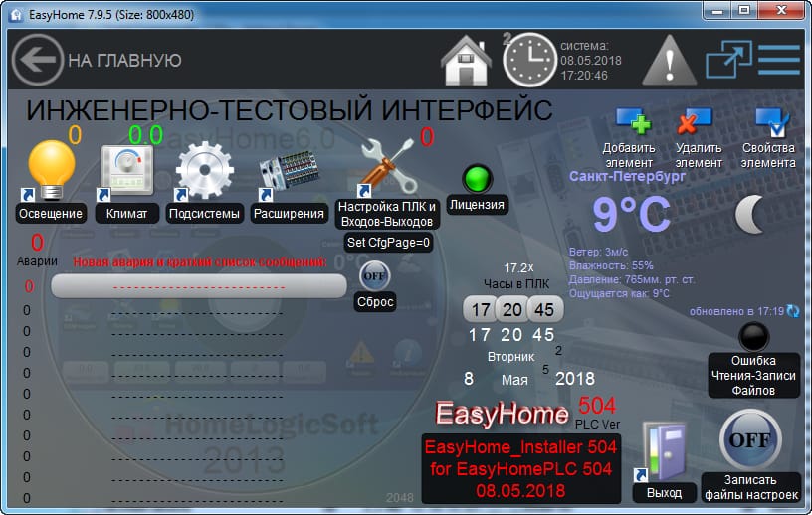
Task: Open the warning triangle alerts icon
Action: (x=669, y=60)
